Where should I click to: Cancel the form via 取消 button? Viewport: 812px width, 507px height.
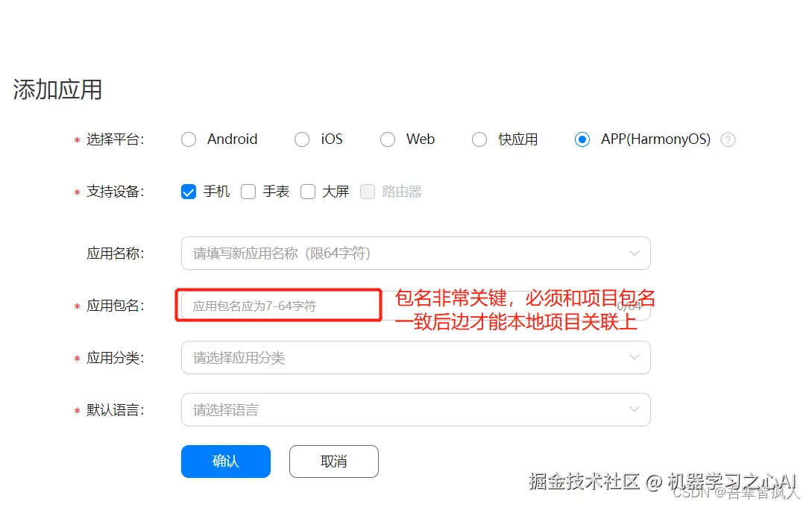[x=334, y=462]
